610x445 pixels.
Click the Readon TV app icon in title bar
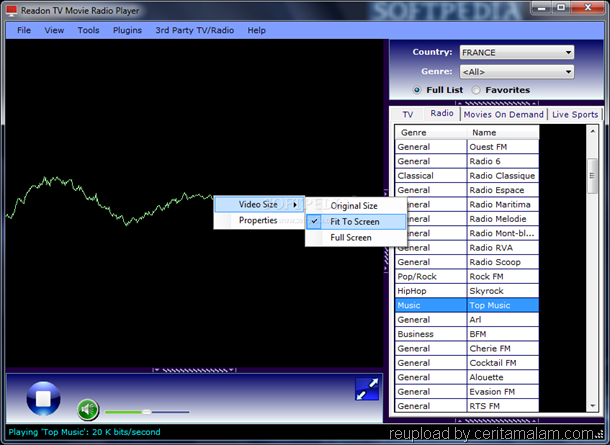pyautogui.click(x=12, y=11)
